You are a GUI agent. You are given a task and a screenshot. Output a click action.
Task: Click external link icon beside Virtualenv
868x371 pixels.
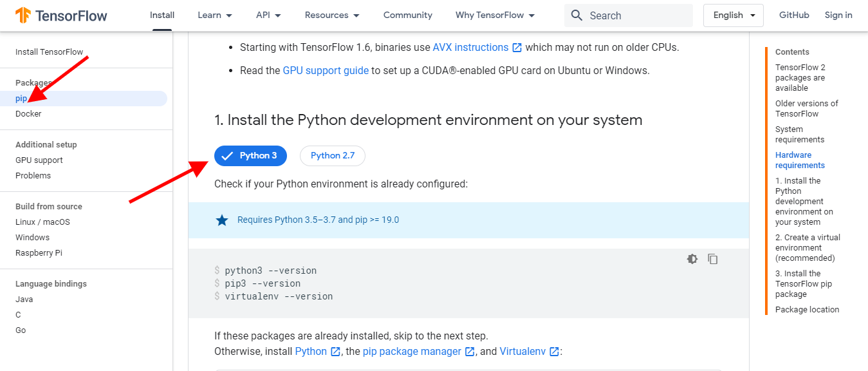(554, 352)
